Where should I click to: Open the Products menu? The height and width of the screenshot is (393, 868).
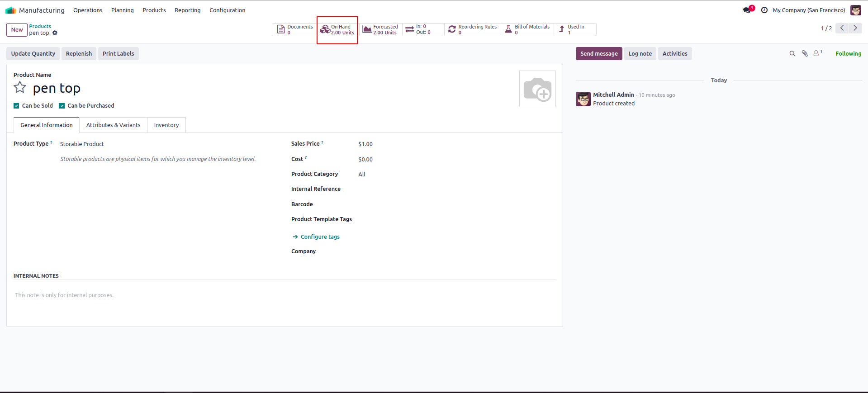click(154, 10)
